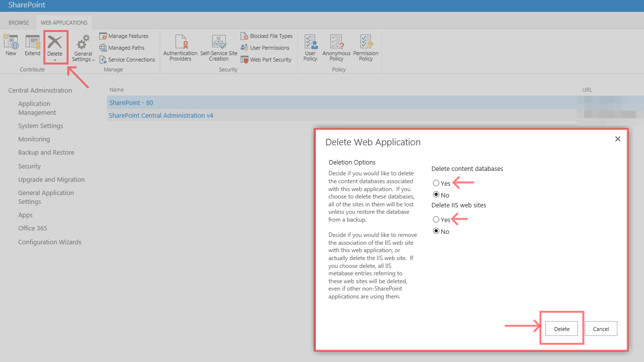This screenshot has width=644, height=362.
Task: Click the Delete X icon in ribbon
Action: click(55, 41)
